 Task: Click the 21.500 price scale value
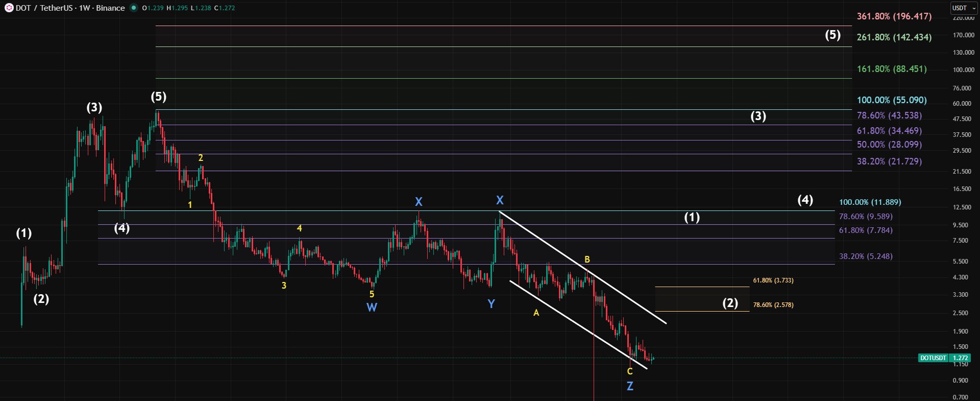(x=962, y=172)
